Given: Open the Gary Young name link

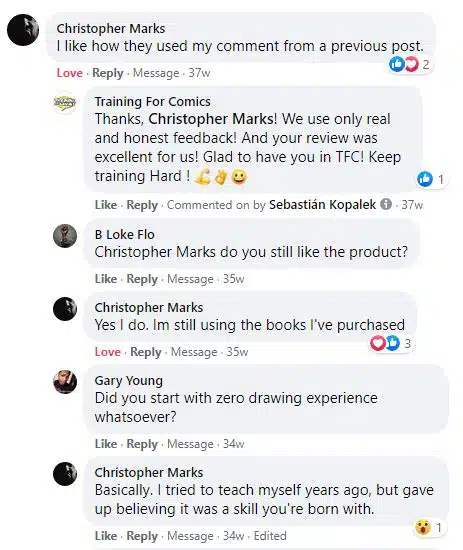Looking at the screenshot, I should [x=128, y=381].
